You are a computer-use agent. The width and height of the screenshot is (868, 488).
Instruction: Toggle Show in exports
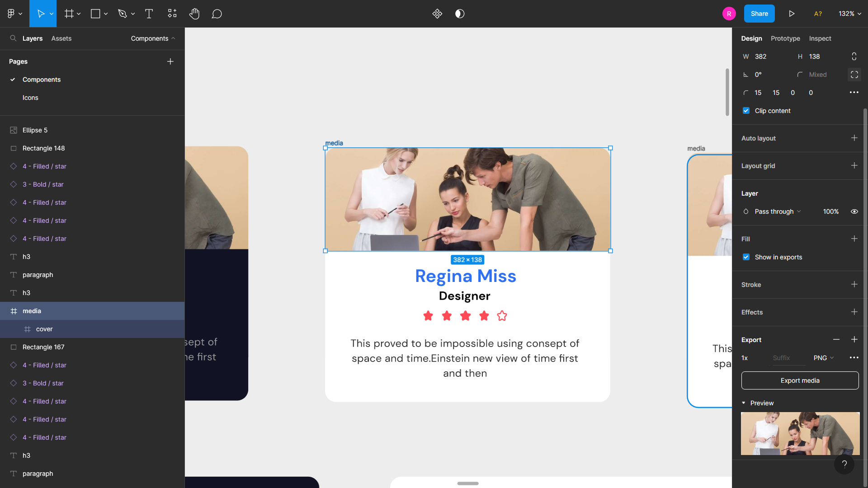(746, 257)
